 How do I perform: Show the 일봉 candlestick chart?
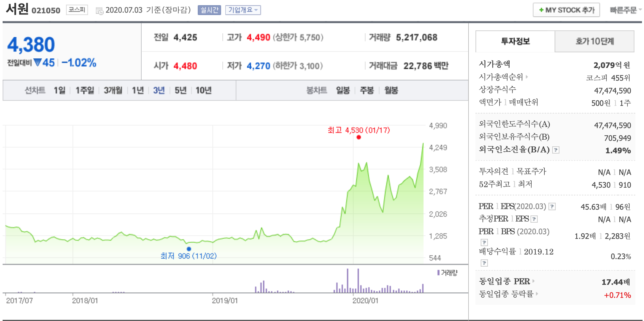tap(343, 90)
